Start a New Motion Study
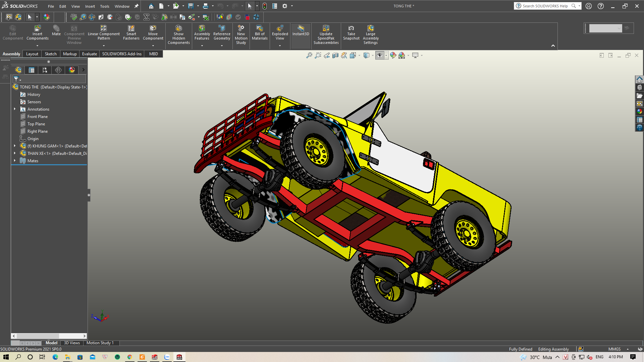 [x=241, y=35]
